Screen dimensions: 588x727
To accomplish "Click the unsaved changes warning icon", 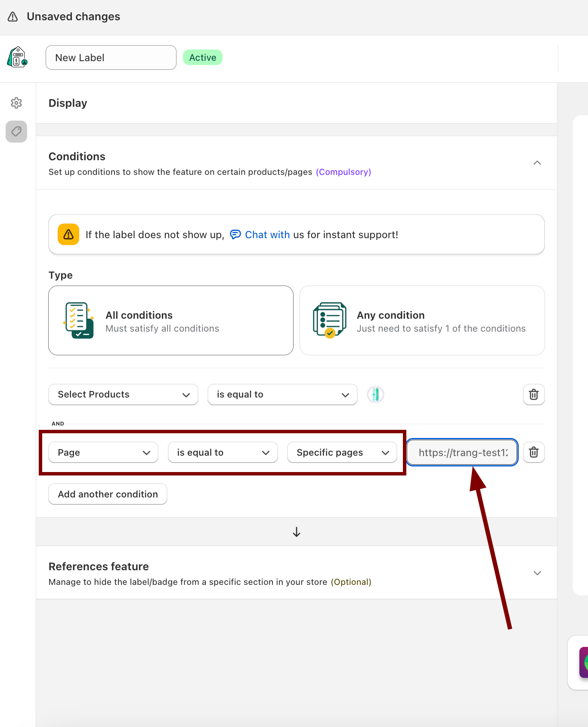I will [x=13, y=17].
